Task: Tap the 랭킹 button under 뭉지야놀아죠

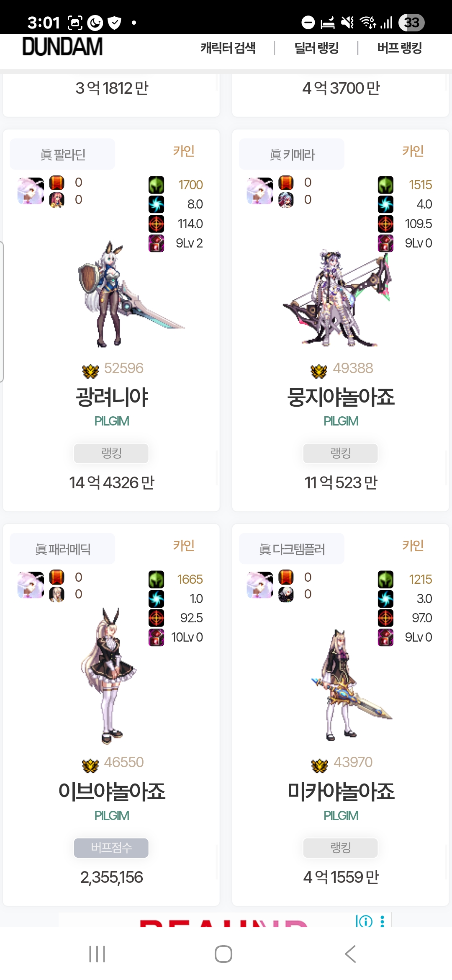Action: pos(341,453)
